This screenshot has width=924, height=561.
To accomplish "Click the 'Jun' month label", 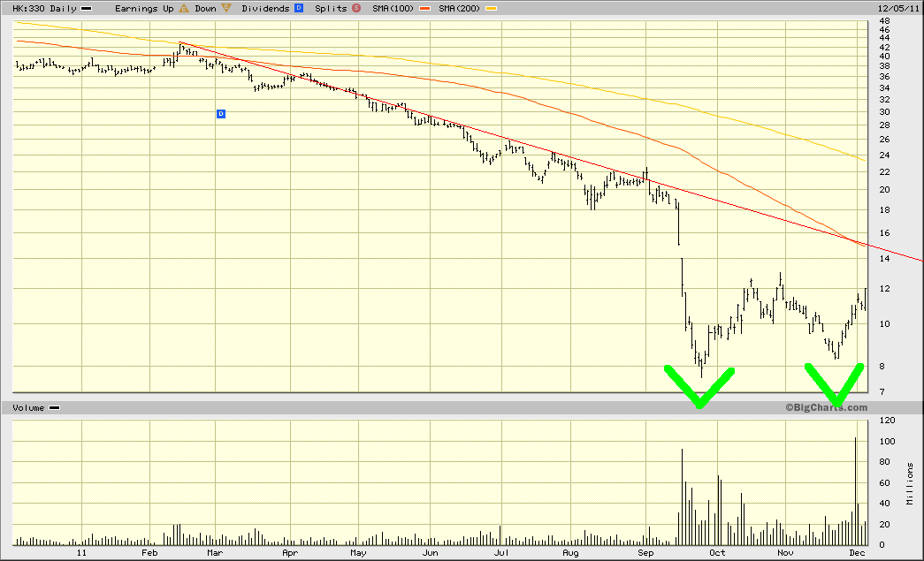I will pos(431,553).
